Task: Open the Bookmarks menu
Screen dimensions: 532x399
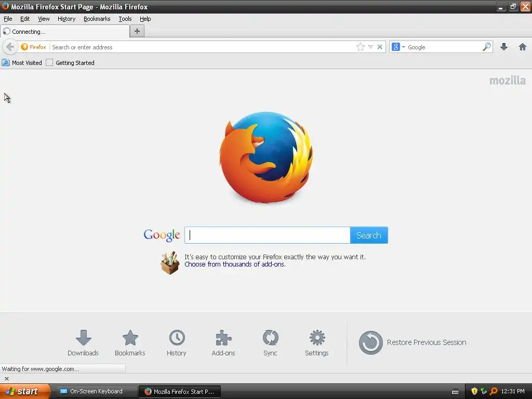Action: pos(97,19)
